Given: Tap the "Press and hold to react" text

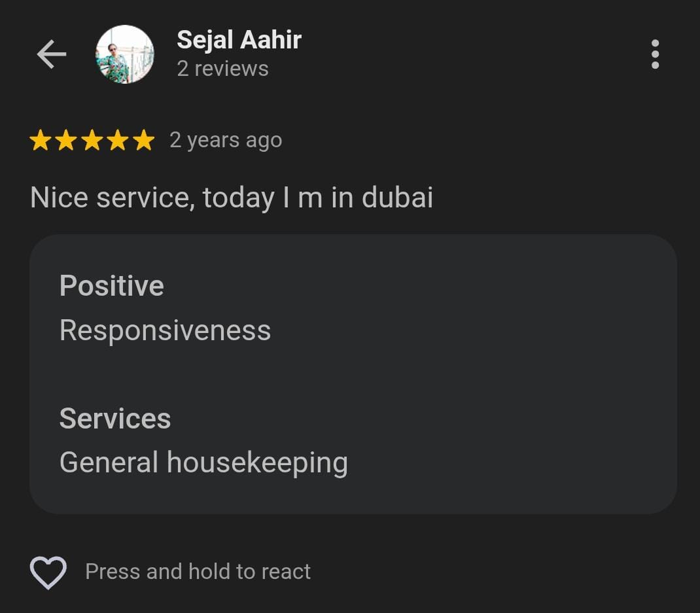Looking at the screenshot, I should pos(198,572).
